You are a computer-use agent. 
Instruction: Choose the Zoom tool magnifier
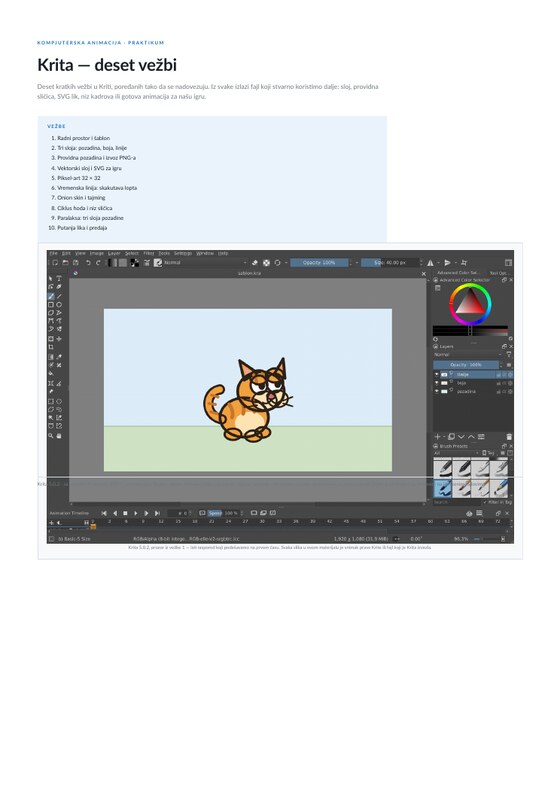click(x=51, y=435)
